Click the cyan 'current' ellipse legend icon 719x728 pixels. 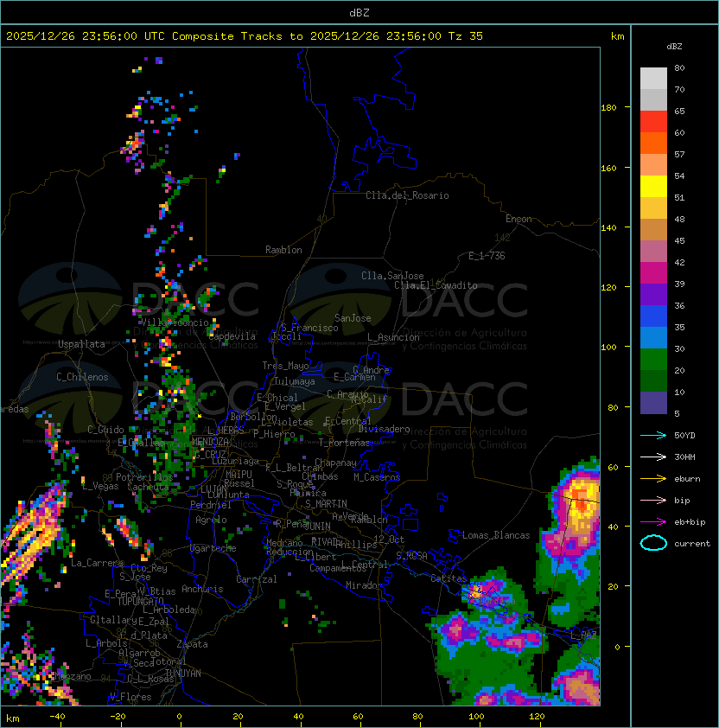[x=653, y=543]
